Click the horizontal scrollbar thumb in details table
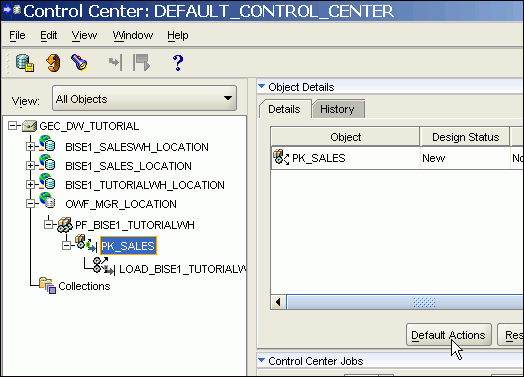 (405, 302)
